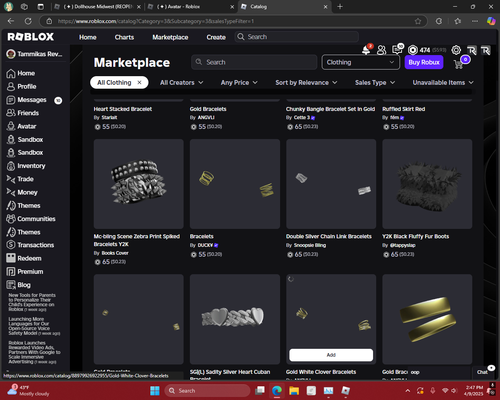
Task: Open Ruffled Skirt Red item title
Action: [404, 109]
